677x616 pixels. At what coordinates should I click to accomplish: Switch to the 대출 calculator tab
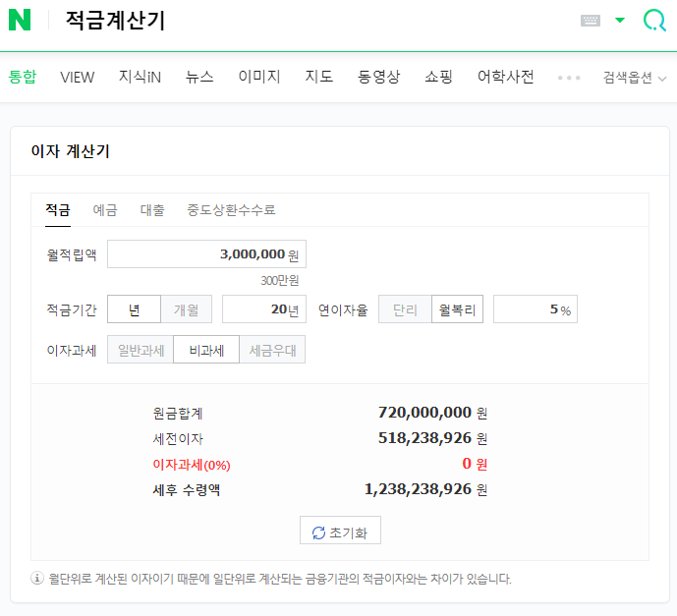[152, 210]
